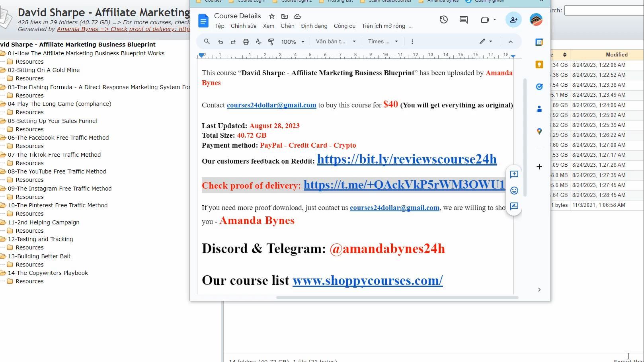Search menus with magnifier icon
Image resolution: width=644 pixels, height=362 pixels.
point(207,41)
